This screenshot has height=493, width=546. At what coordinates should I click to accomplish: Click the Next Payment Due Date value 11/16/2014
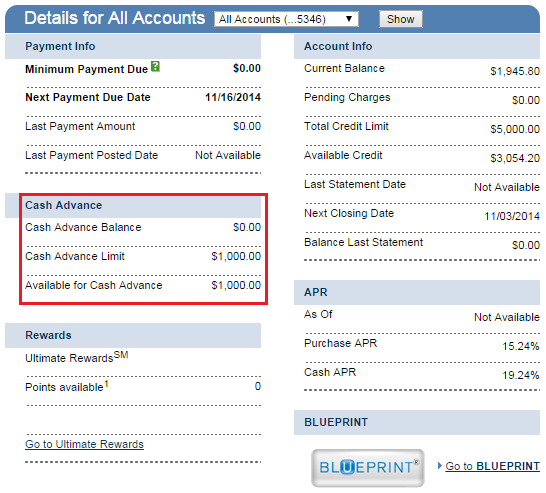point(233,97)
